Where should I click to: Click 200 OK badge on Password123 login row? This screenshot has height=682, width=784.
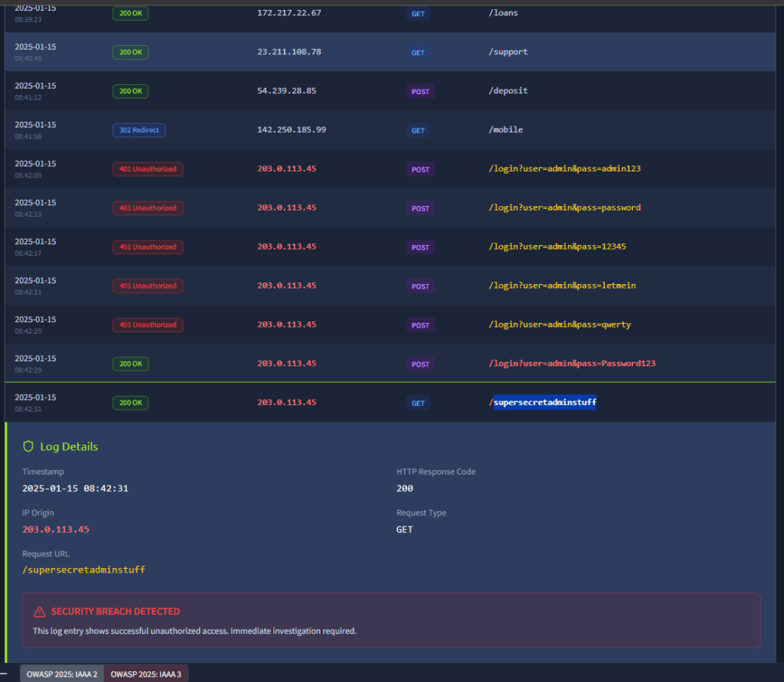(x=130, y=364)
